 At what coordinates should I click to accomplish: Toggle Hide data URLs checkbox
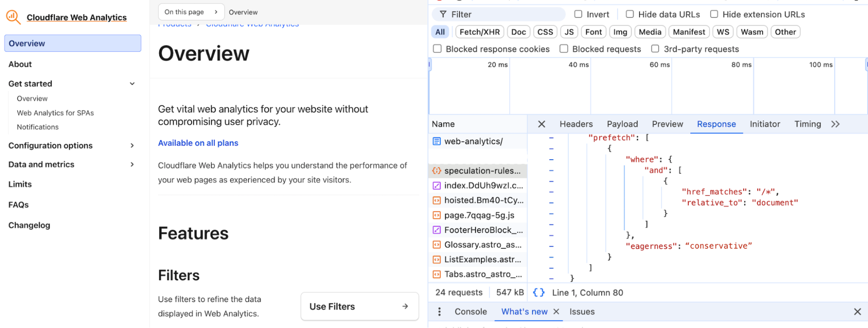click(630, 14)
